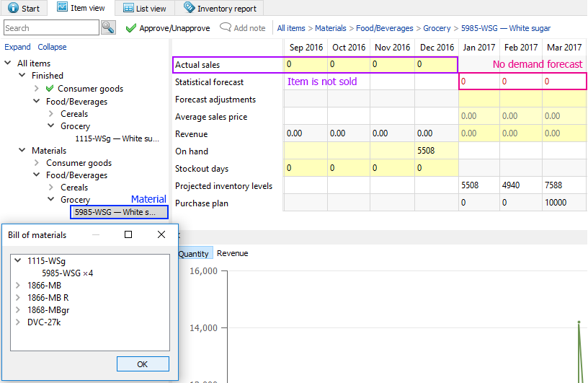
Task: Switch to the Revenue chart view
Action: [x=232, y=253]
